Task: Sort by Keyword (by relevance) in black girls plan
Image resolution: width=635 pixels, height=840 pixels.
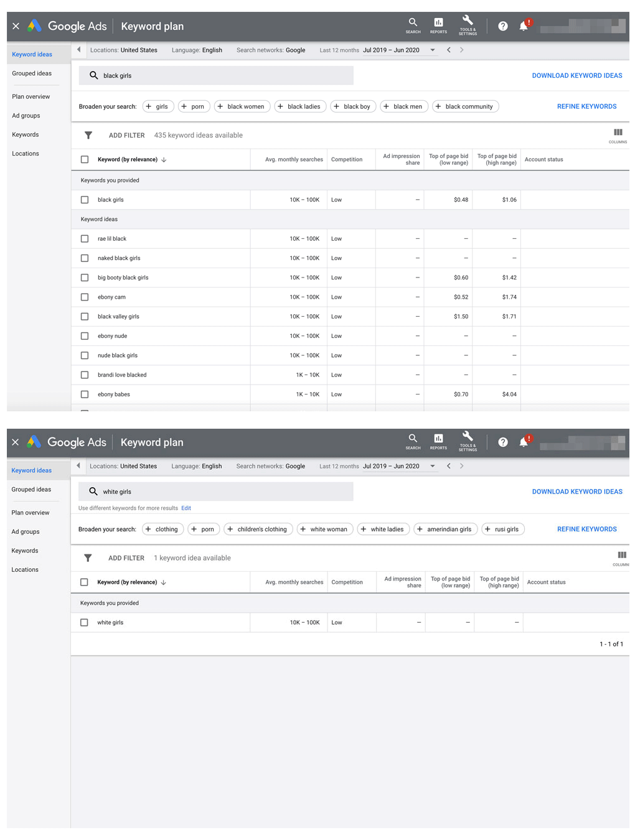Action: [x=132, y=159]
